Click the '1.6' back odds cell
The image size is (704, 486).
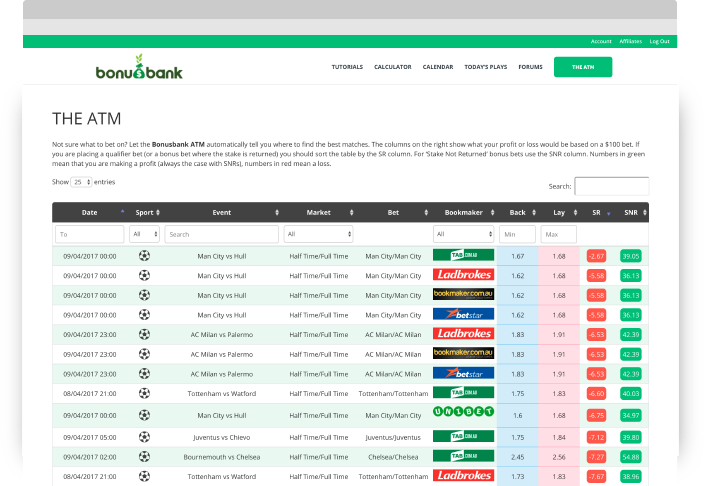[517, 415]
